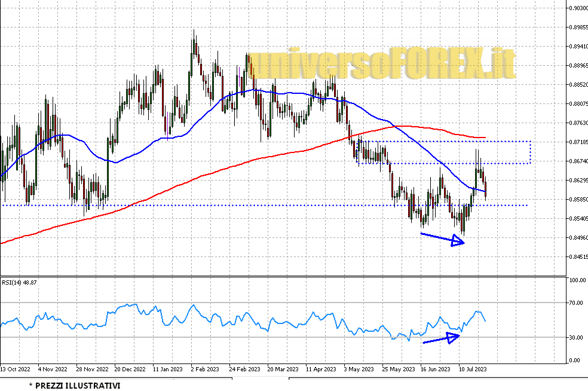Click the blue down arrow under price lows

pyautogui.click(x=442, y=238)
